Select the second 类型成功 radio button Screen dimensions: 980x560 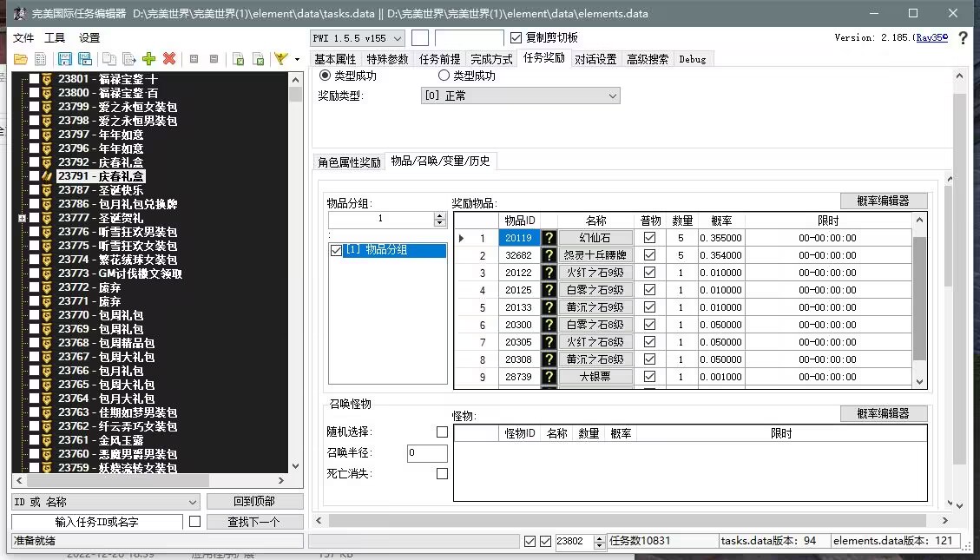click(444, 76)
